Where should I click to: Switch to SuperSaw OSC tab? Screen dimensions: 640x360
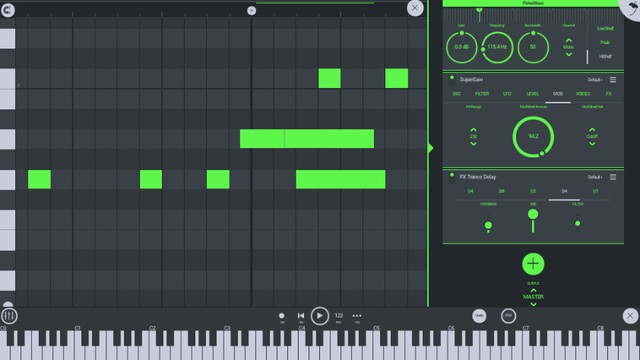click(x=456, y=94)
